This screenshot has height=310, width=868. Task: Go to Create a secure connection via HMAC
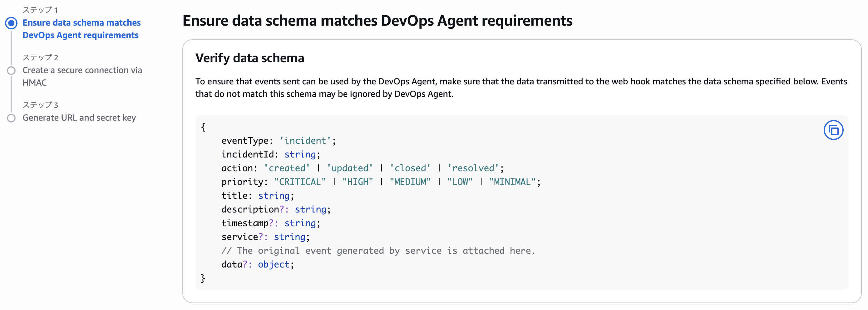point(82,77)
